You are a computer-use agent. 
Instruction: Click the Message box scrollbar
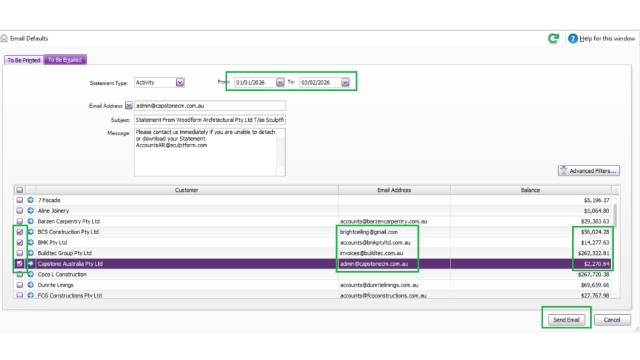280,152
